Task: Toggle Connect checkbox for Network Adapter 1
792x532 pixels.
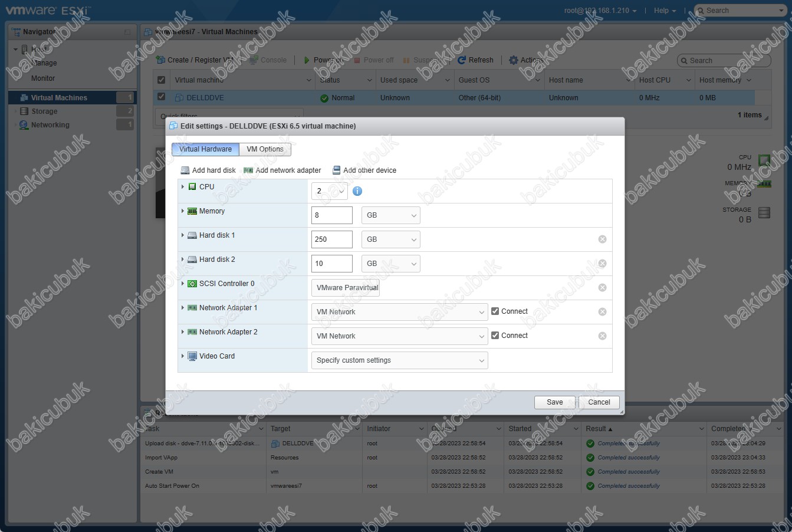Action: tap(495, 311)
